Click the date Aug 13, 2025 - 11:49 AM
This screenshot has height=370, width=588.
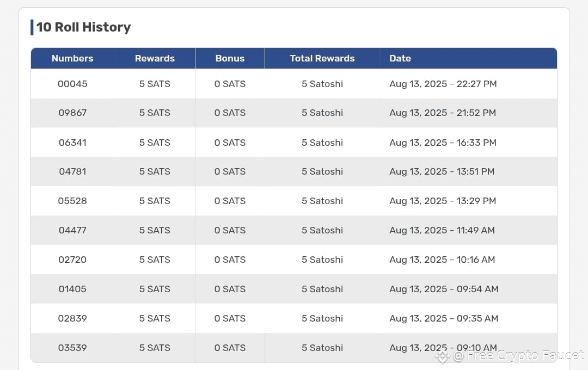click(x=442, y=230)
